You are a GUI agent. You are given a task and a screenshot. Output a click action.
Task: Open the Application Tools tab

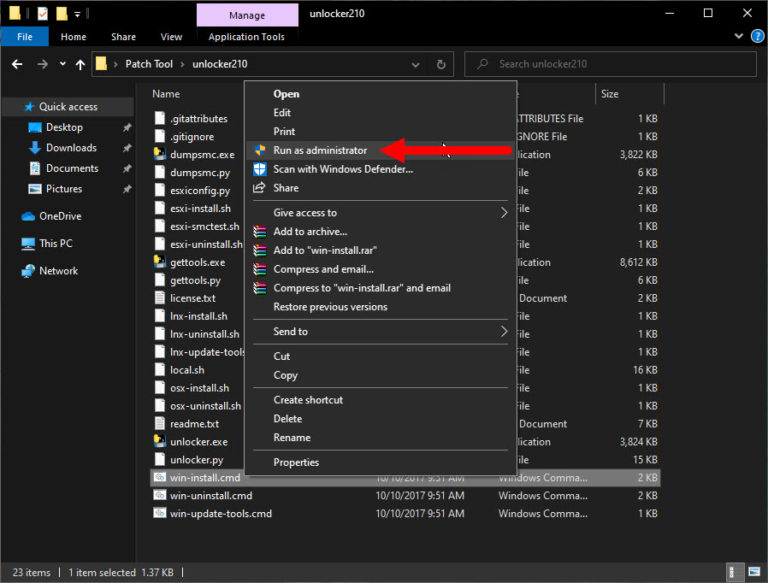coord(246,37)
